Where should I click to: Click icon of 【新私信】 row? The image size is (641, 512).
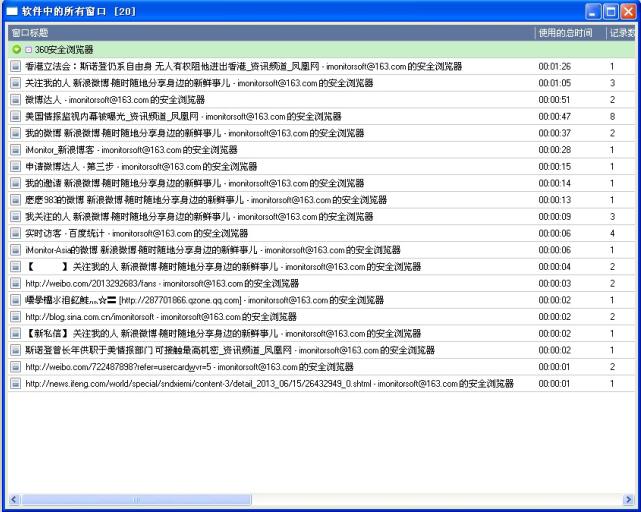[16, 334]
